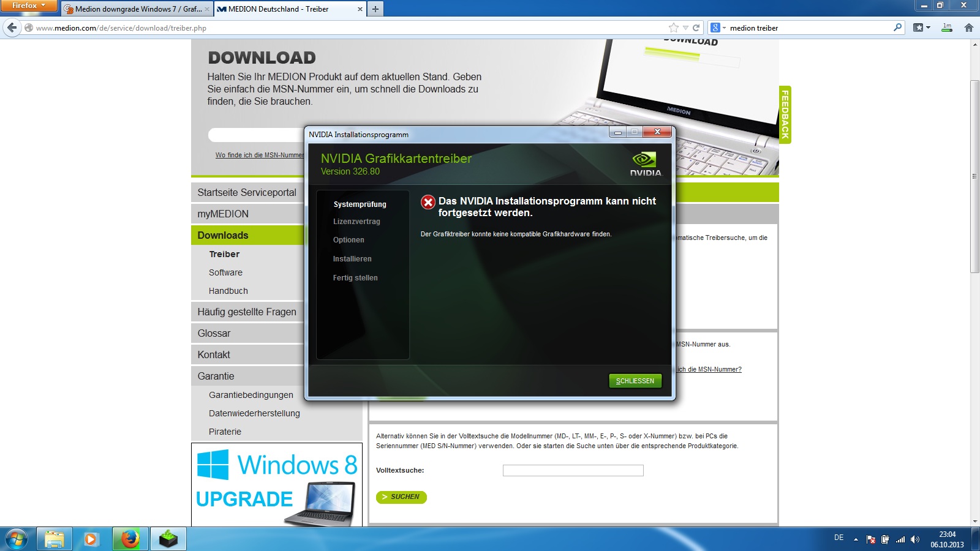Screen dimensions: 980x551
Task: Close the MEDION Deutschland tab
Action: tap(360, 9)
